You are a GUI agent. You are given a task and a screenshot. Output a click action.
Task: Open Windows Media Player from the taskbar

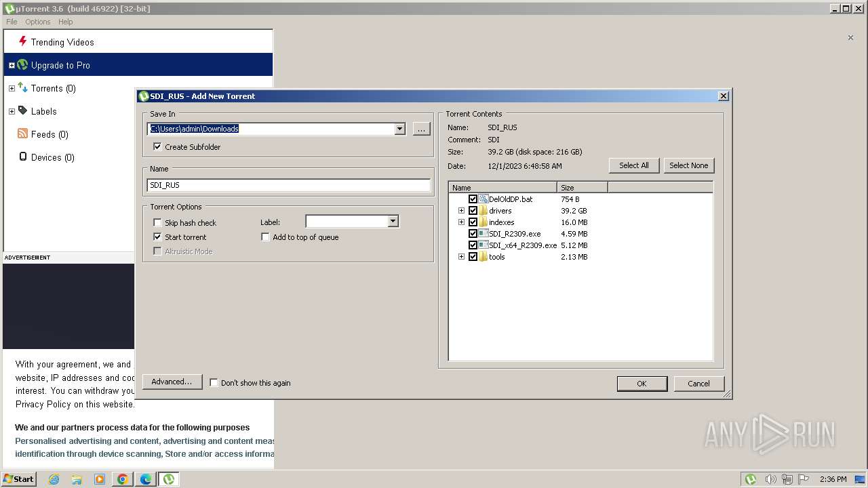(x=100, y=479)
